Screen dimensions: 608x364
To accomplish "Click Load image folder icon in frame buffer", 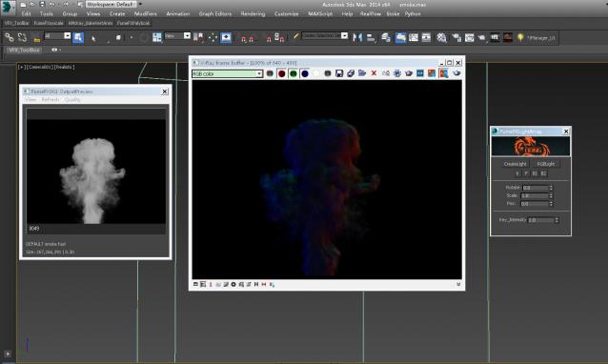I will point(362,73).
